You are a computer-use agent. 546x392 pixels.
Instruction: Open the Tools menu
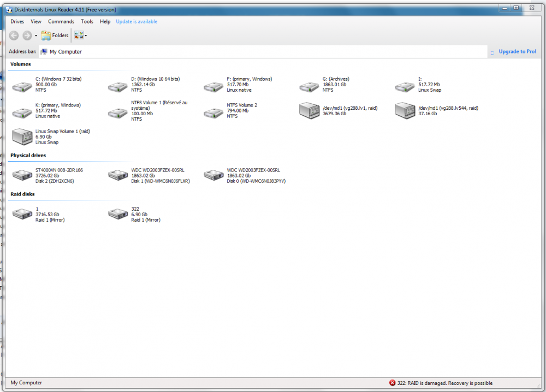87,21
